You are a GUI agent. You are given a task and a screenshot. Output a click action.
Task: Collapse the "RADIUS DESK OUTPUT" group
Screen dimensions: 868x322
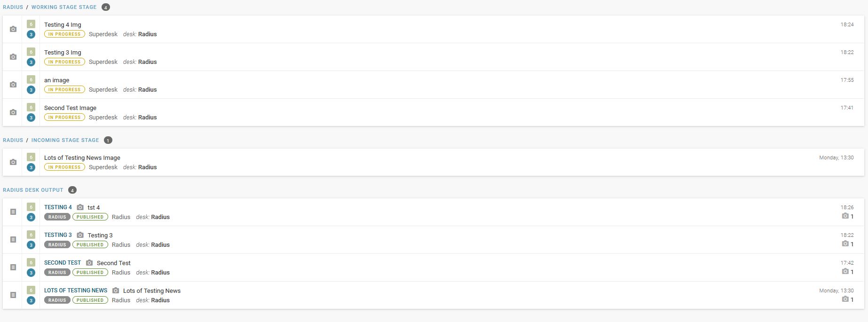click(x=32, y=190)
